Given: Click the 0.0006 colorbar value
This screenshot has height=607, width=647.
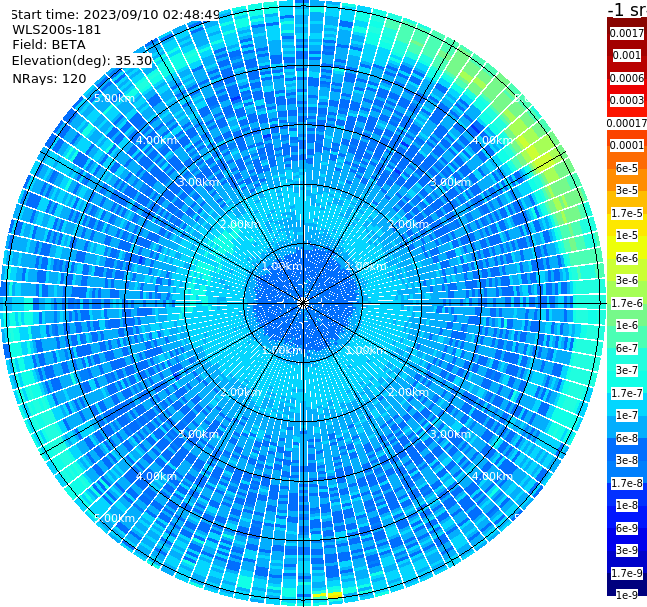Looking at the screenshot, I should (627, 78).
